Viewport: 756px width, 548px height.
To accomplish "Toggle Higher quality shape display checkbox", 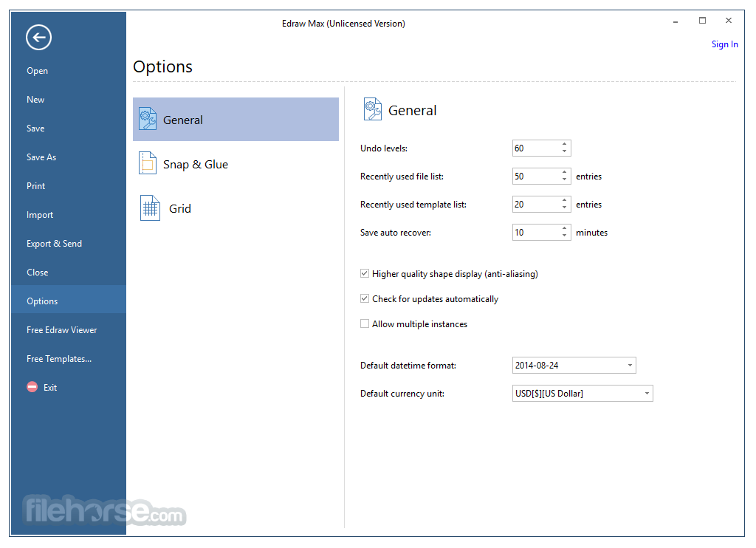I will (x=365, y=273).
